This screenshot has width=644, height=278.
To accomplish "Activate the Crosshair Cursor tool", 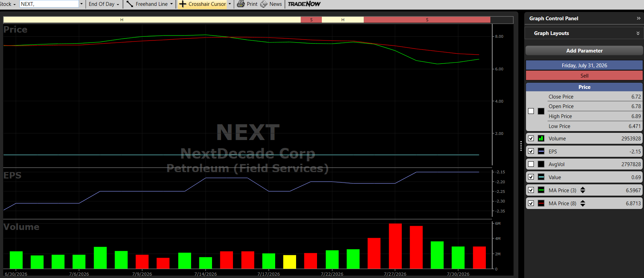I will (x=203, y=4).
